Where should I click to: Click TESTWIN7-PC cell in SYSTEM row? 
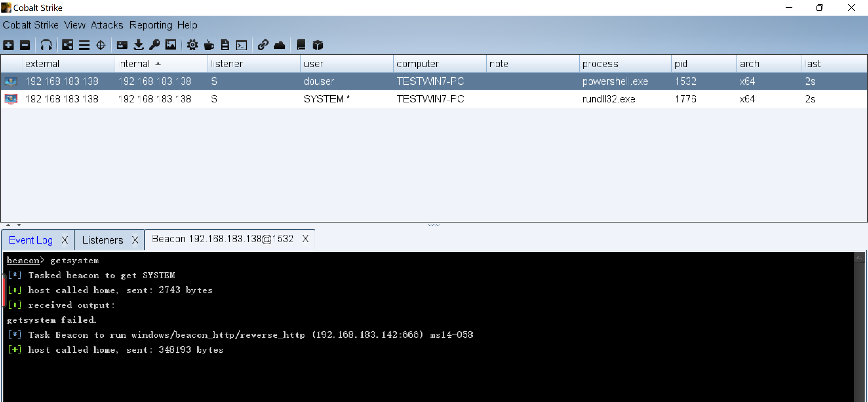440,99
